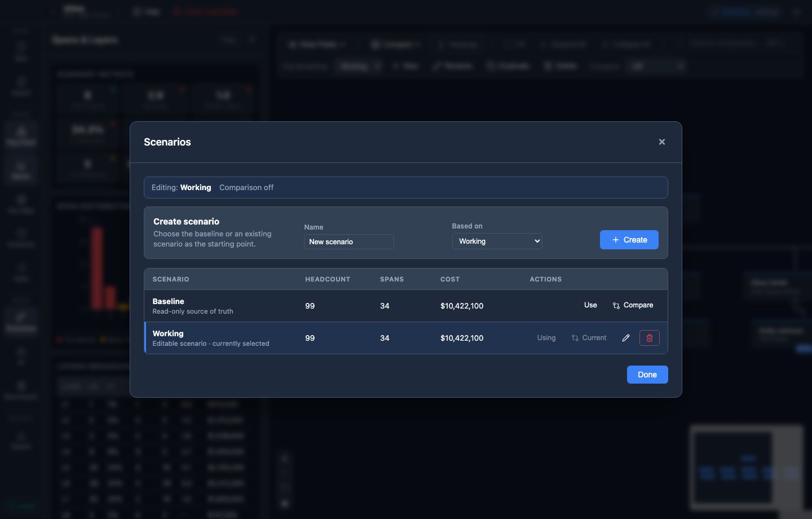Click the plus icon in Create button
812x519 pixels.
[x=616, y=240]
